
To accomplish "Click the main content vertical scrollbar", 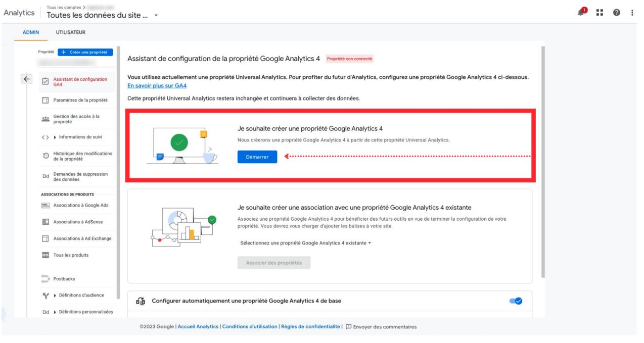I will point(542,162).
